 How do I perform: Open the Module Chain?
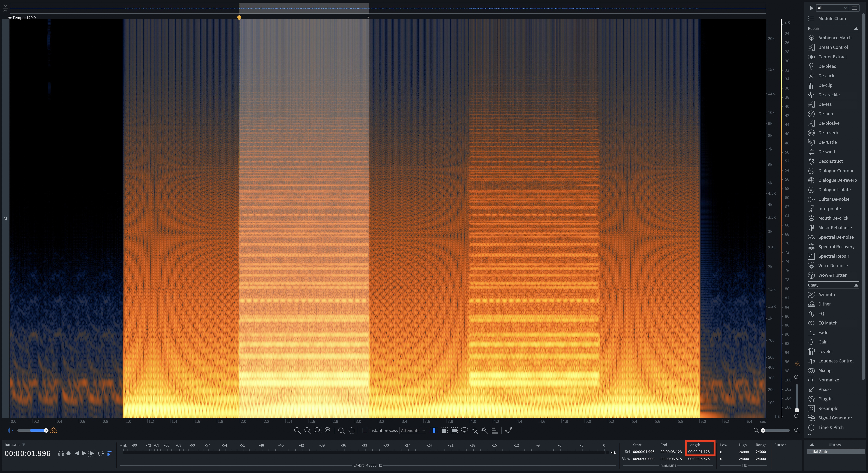pos(832,18)
